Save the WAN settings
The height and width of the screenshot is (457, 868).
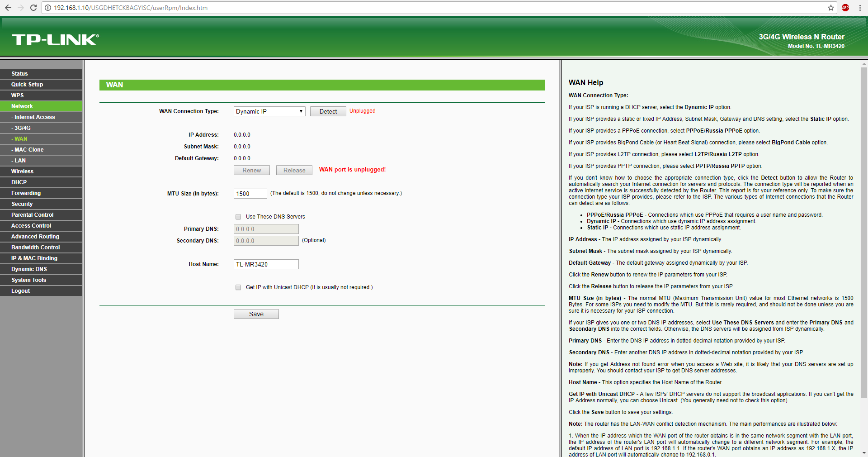click(256, 314)
